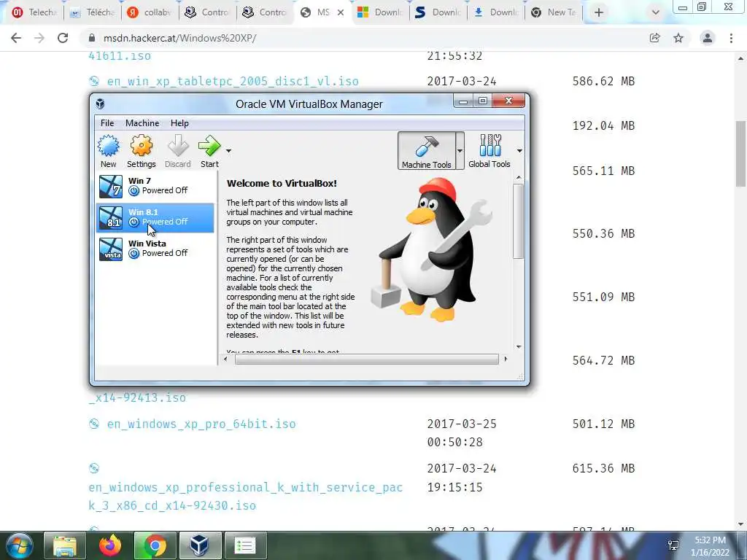Click the Win Vista OS icon
This screenshot has width=747, height=560.
coord(111,249)
